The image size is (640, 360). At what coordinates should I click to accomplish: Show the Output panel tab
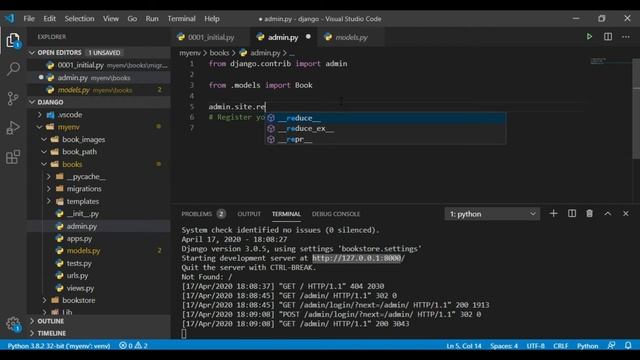249,214
